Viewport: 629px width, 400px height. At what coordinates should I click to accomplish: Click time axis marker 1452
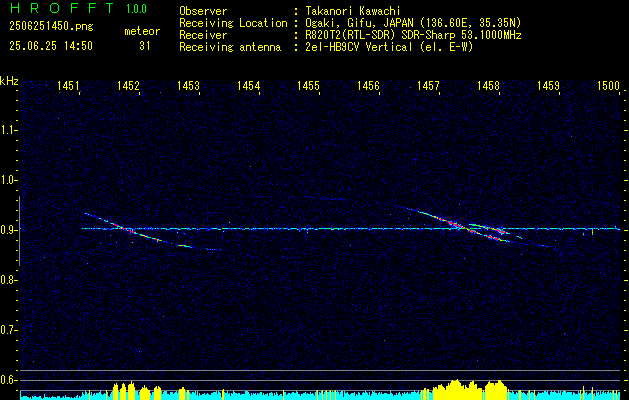click(x=128, y=85)
